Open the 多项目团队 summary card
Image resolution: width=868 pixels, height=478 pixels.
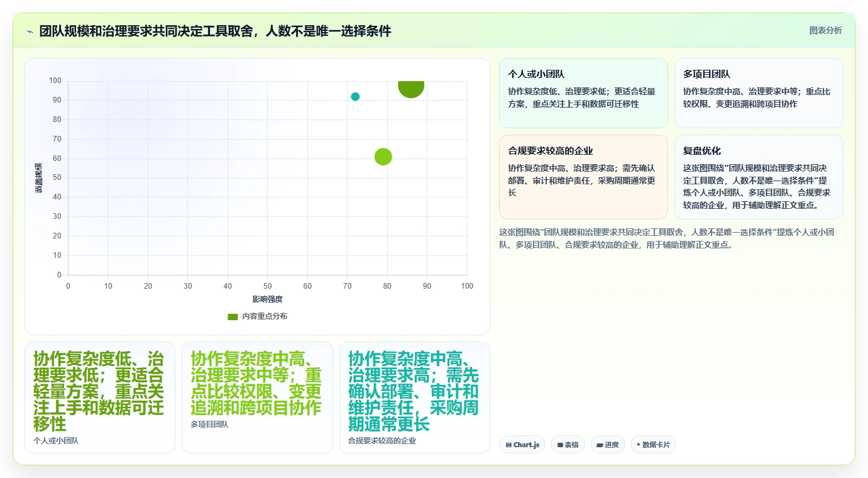click(759, 93)
